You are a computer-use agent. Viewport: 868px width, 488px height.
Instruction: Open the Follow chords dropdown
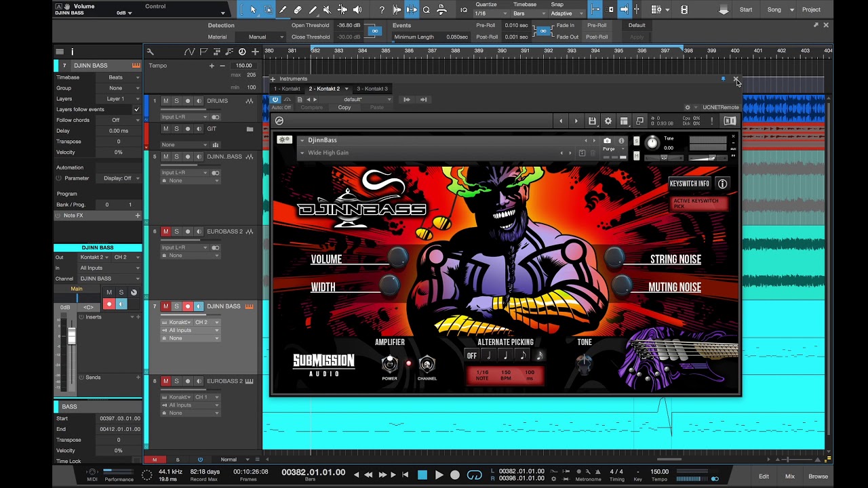pos(120,120)
